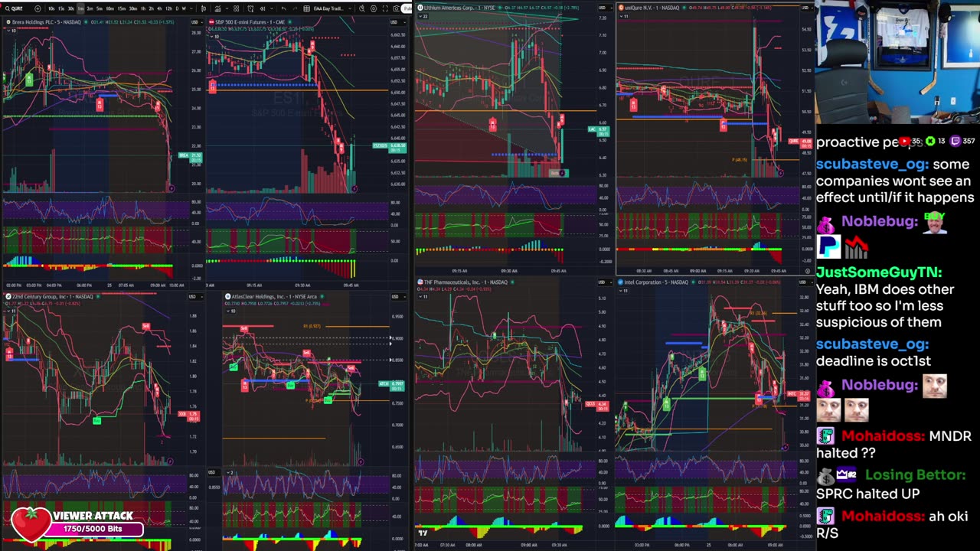This screenshot has height=551, width=980.
Task: Open the candlestick chart type selector
Action: pyautogui.click(x=204, y=8)
